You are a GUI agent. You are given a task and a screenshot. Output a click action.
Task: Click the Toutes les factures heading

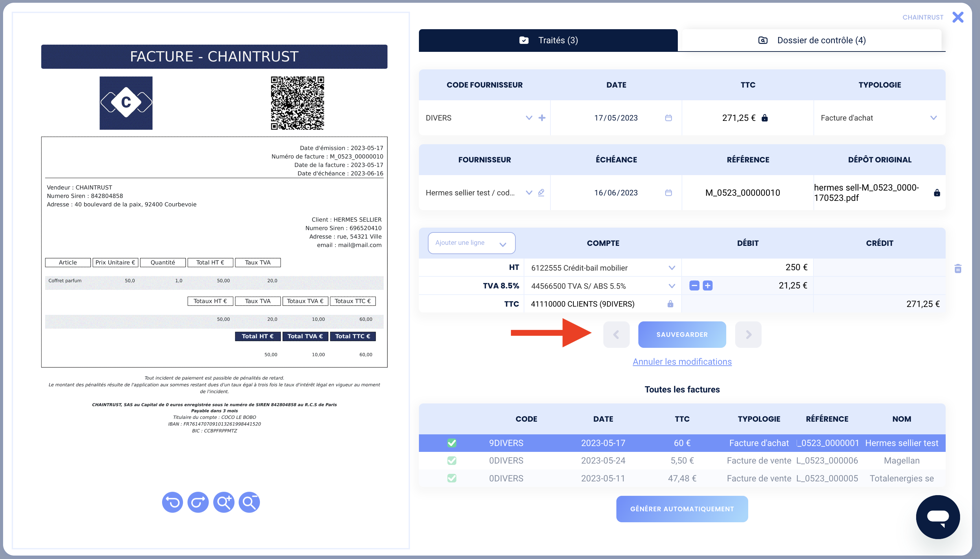click(682, 389)
